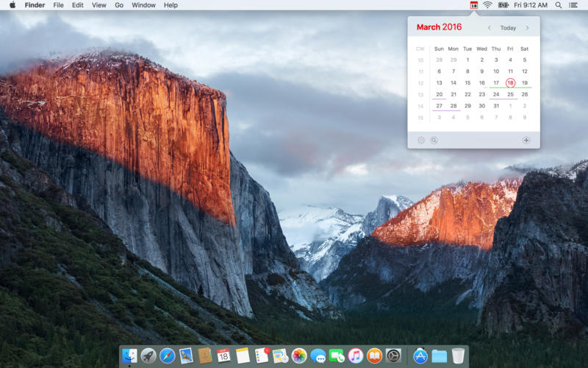Open the Trash in the Dock
Image resolution: width=588 pixels, height=368 pixels.
point(458,355)
